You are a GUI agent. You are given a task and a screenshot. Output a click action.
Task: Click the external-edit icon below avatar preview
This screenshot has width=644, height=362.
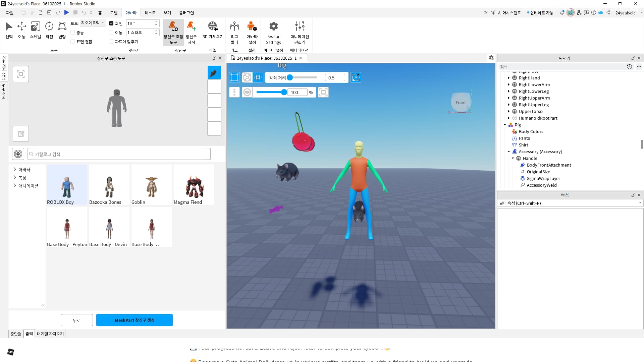[x=21, y=134]
